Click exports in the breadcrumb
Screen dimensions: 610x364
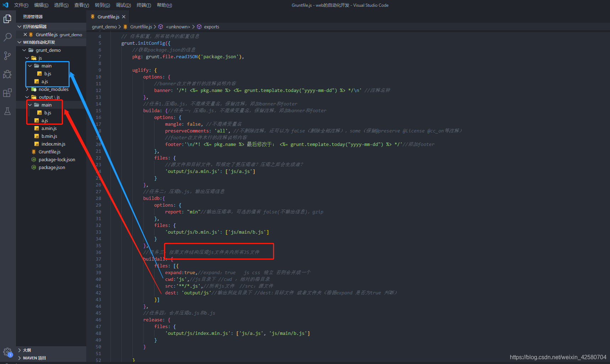[211, 27]
